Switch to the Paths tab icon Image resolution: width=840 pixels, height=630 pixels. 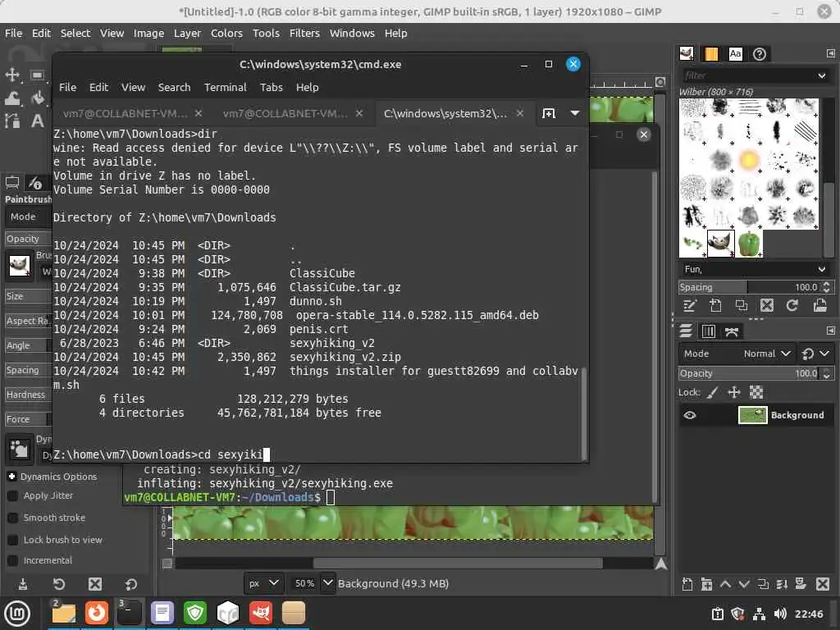click(732, 331)
